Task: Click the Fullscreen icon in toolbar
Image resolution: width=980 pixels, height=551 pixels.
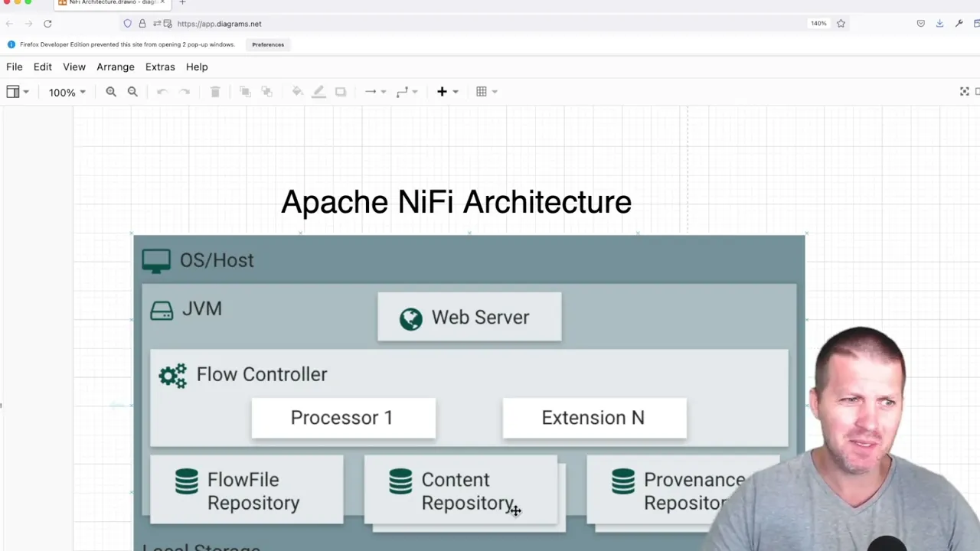Action: (964, 92)
